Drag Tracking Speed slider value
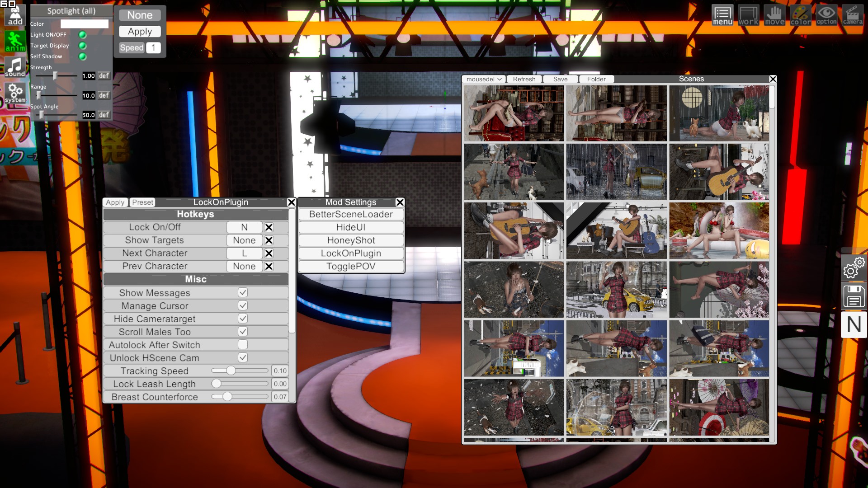Screen dimensions: 868x488 230,371
